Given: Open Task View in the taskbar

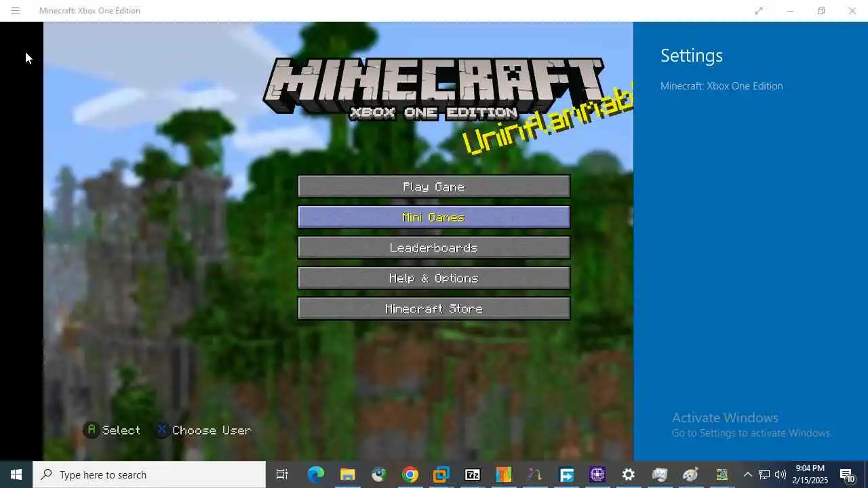Looking at the screenshot, I should [x=282, y=474].
